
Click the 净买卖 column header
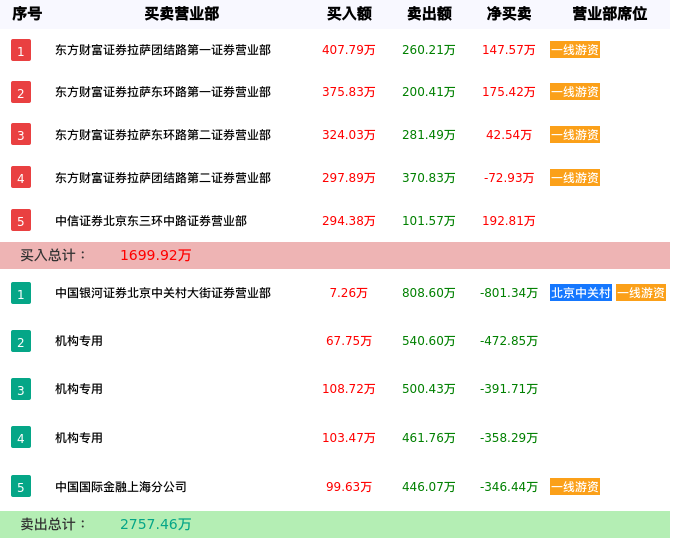pyautogui.click(x=509, y=14)
